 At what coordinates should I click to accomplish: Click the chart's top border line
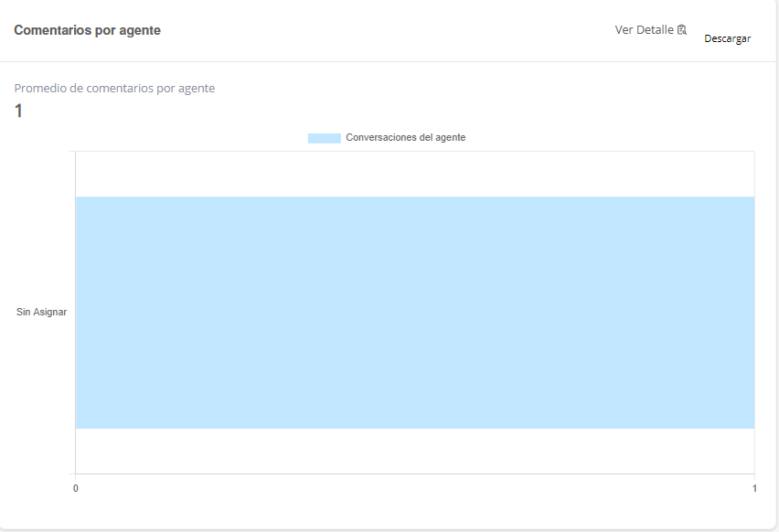pos(414,152)
